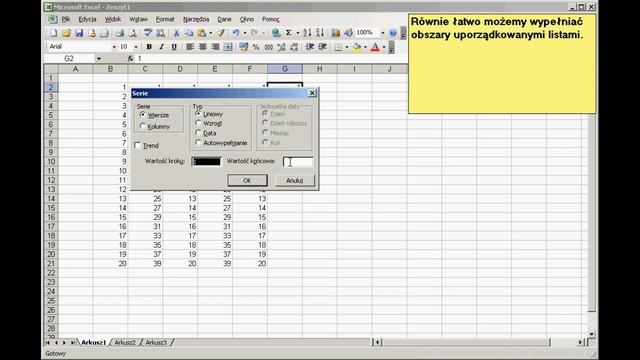This screenshot has height=360, width=640.
Task: Open the Narzędzia menu
Action: [196, 19]
